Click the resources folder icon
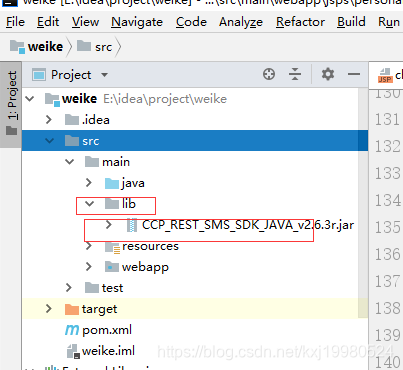 point(112,247)
